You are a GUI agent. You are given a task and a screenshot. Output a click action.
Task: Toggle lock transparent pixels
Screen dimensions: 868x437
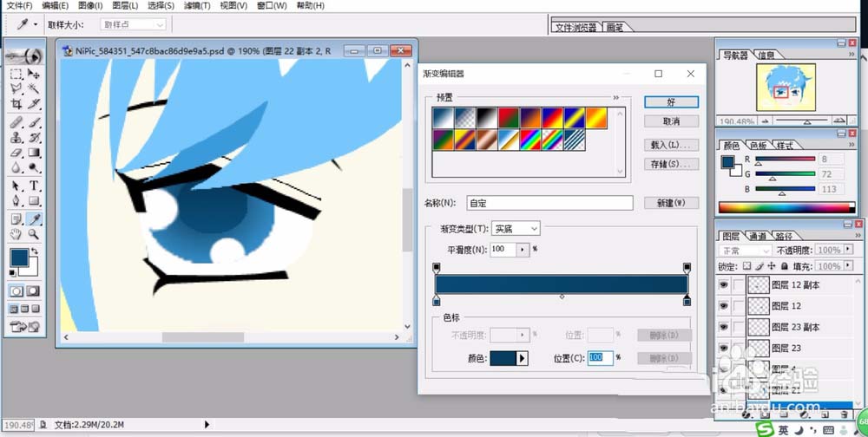click(x=746, y=266)
